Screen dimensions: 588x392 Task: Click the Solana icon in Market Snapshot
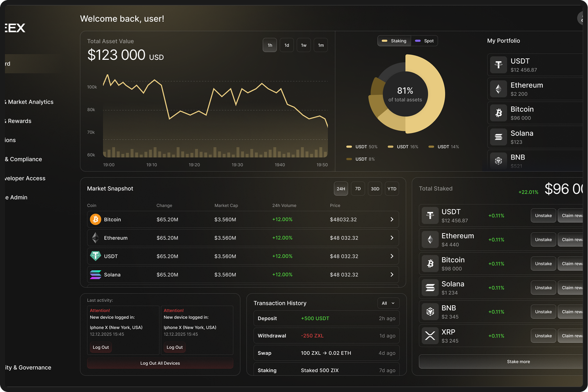pyautogui.click(x=95, y=274)
